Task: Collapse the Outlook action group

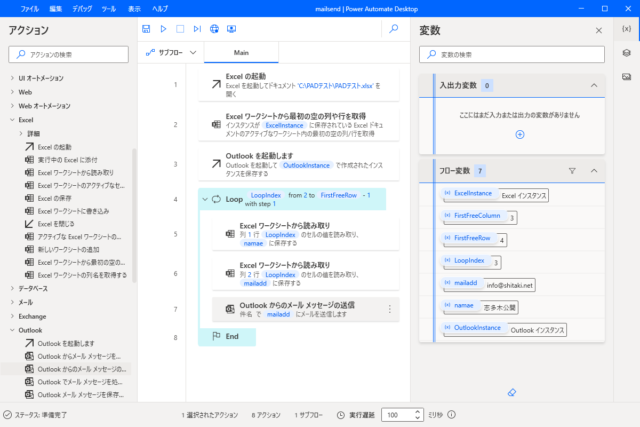Action: 12,330
